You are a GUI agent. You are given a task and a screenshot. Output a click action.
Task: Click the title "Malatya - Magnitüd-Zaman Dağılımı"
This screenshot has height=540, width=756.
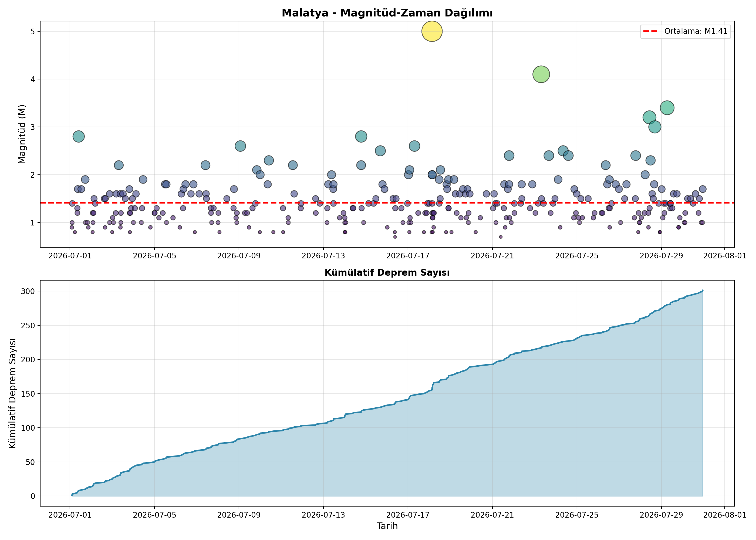[x=387, y=13]
